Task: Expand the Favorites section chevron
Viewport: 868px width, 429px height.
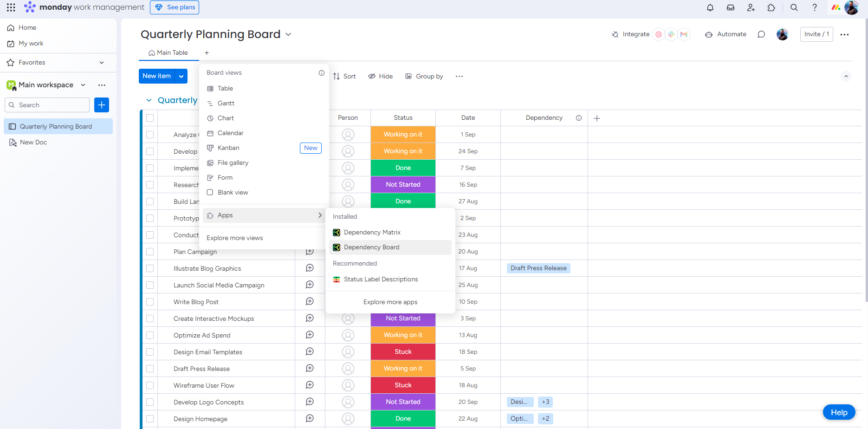Action: click(x=102, y=63)
